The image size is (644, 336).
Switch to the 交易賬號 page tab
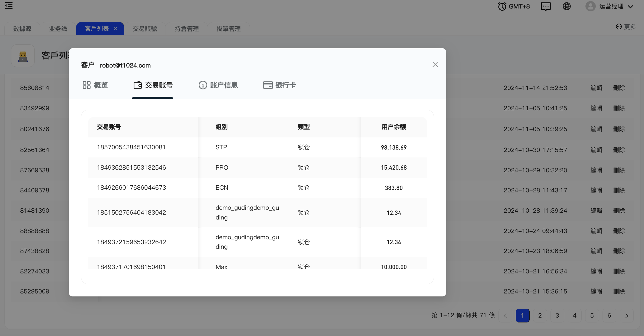click(x=145, y=29)
